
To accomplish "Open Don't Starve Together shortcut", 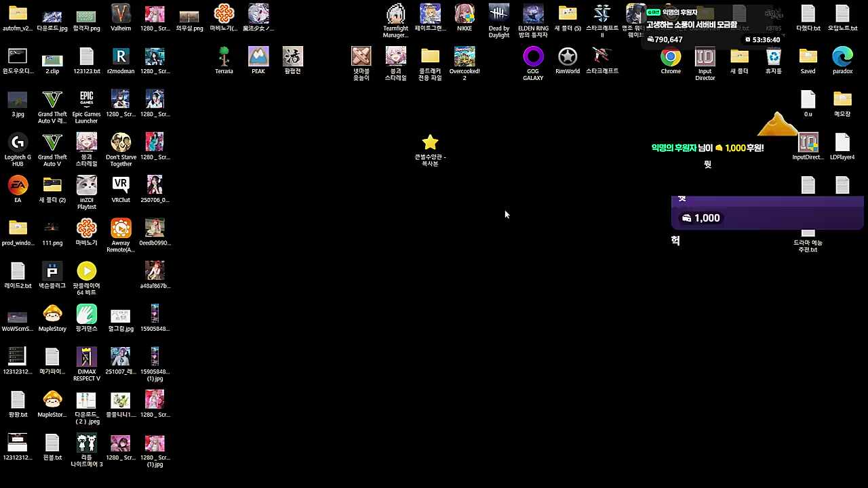I will (x=121, y=142).
